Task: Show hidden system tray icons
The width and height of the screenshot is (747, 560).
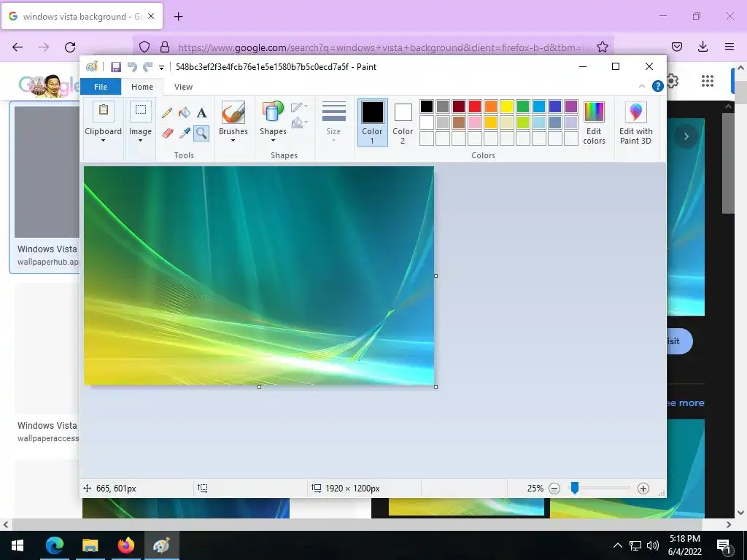Action: click(x=617, y=545)
